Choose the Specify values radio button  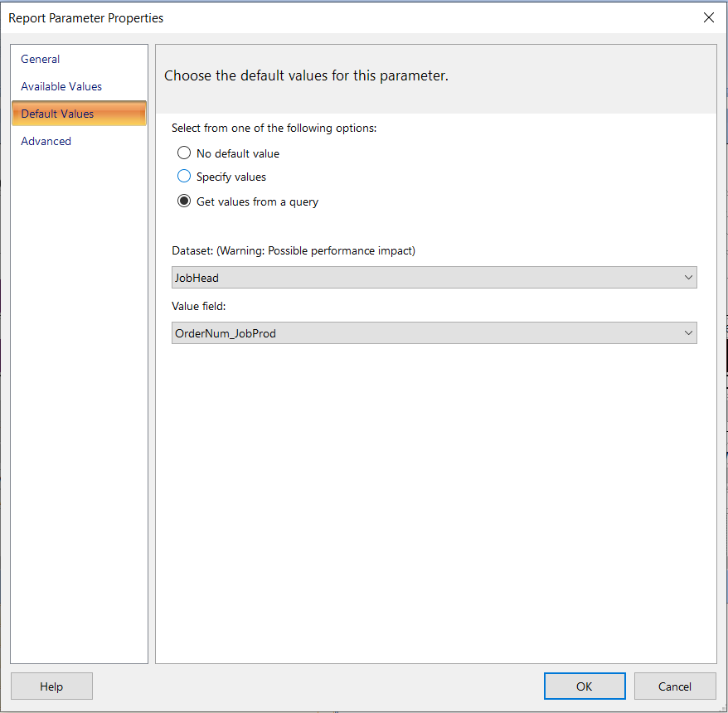pyautogui.click(x=184, y=176)
